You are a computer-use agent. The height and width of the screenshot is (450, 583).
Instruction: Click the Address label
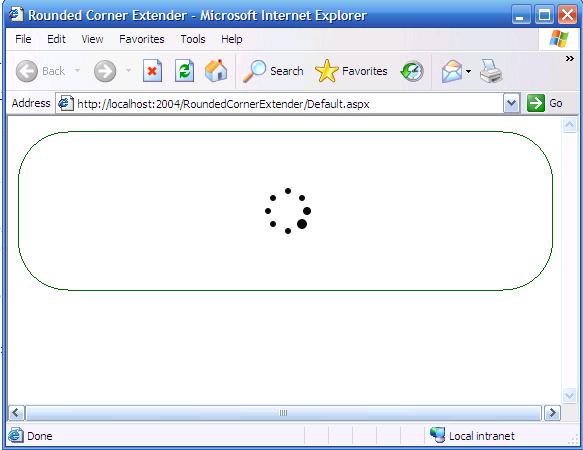31,103
